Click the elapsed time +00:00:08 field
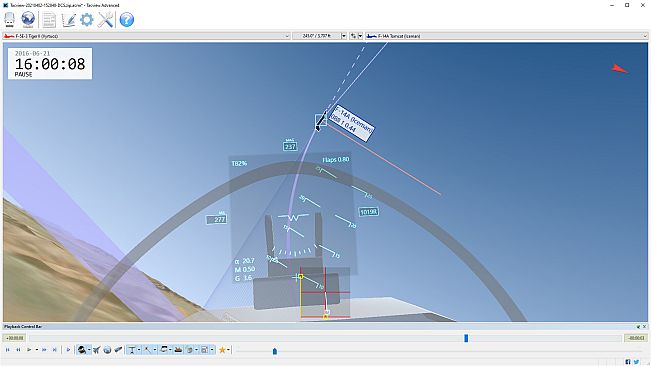The height and width of the screenshot is (366, 651). 15,338
